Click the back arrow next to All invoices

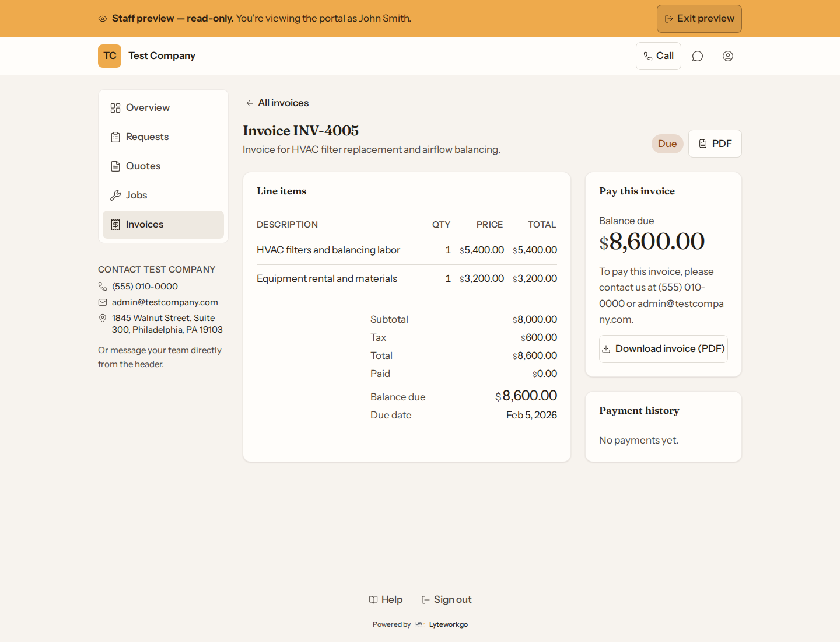point(249,103)
